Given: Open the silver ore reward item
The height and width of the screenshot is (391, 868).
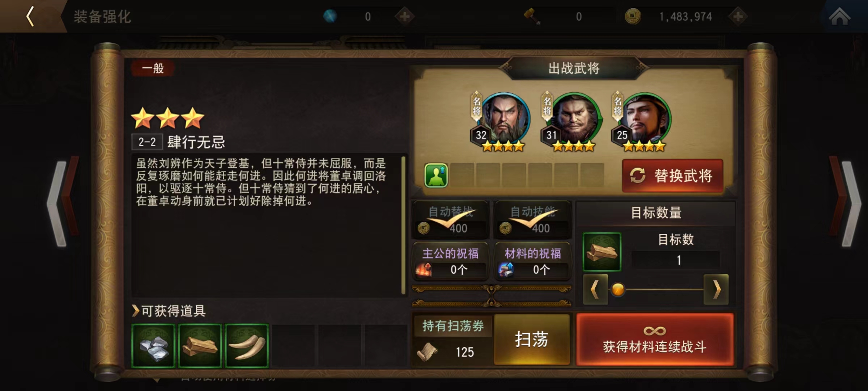Looking at the screenshot, I should tap(154, 346).
